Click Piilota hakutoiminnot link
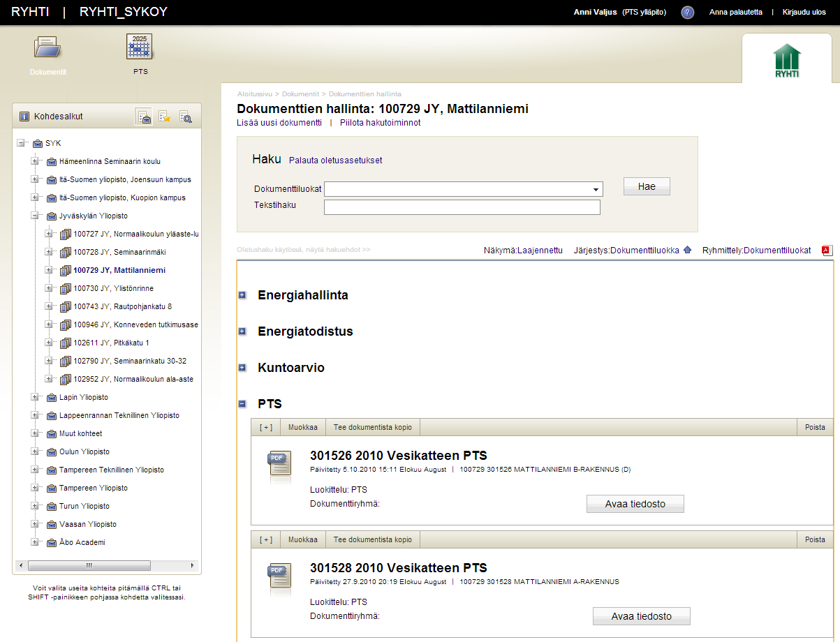The width and height of the screenshot is (840, 642). [380, 123]
